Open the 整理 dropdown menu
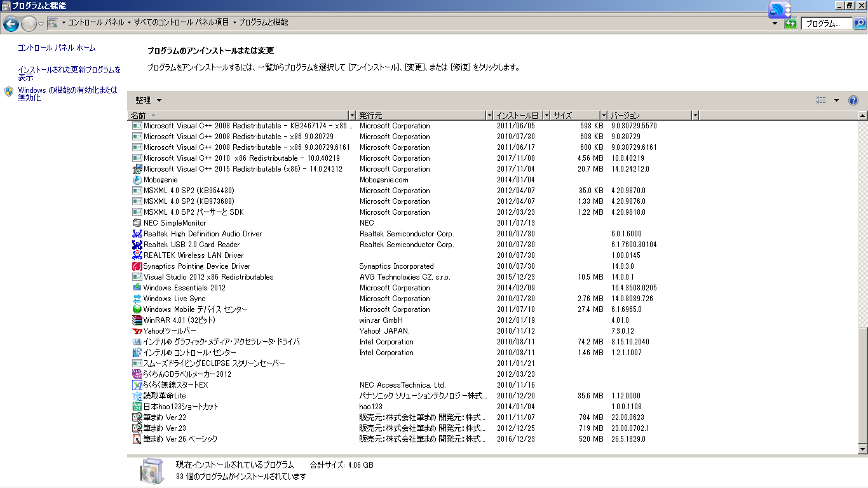The width and height of the screenshot is (868, 488). [x=149, y=100]
